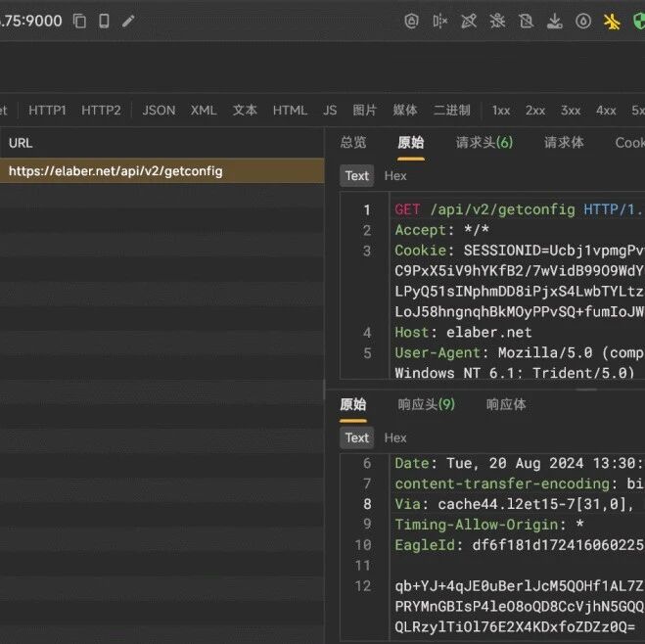Filter traffic by 二进制 type
645x644 pixels.
pos(451,111)
